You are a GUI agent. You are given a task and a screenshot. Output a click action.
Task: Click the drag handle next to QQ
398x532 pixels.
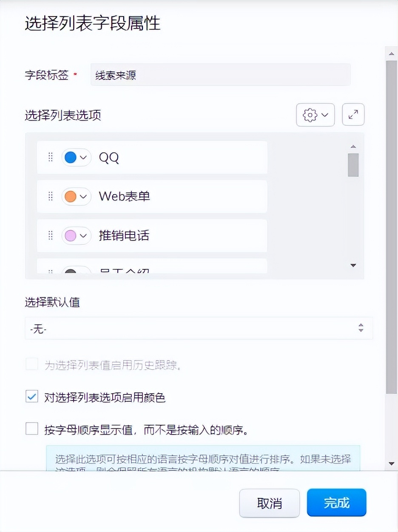pyautogui.click(x=50, y=157)
